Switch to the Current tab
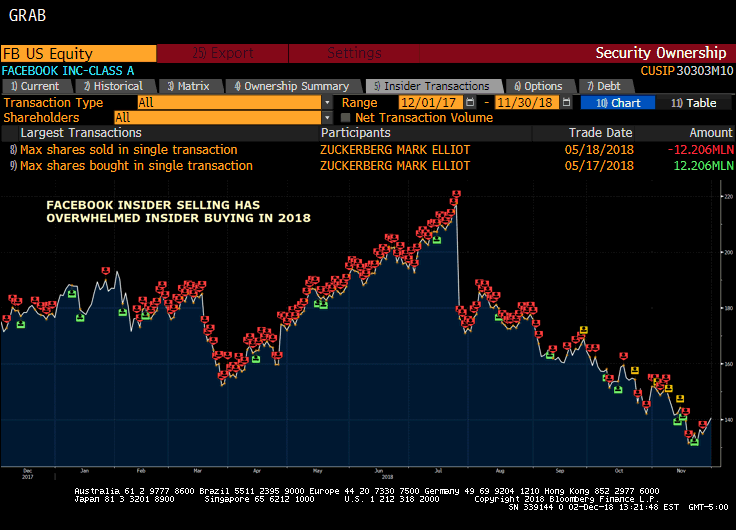 click(x=36, y=86)
